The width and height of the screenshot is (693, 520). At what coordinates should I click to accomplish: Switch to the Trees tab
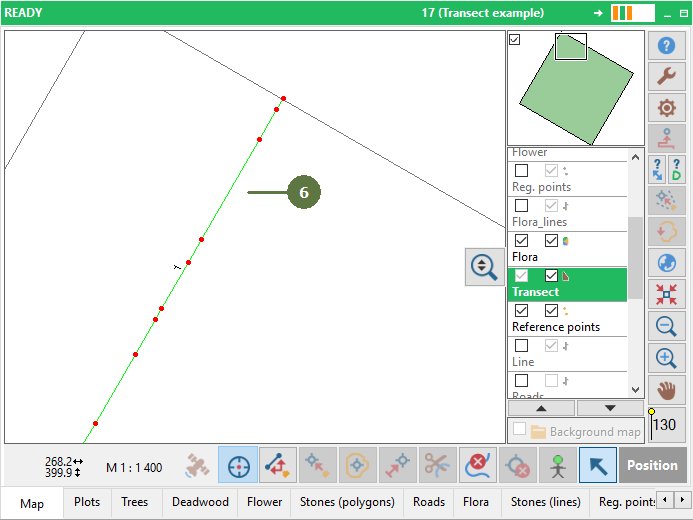pos(134,502)
